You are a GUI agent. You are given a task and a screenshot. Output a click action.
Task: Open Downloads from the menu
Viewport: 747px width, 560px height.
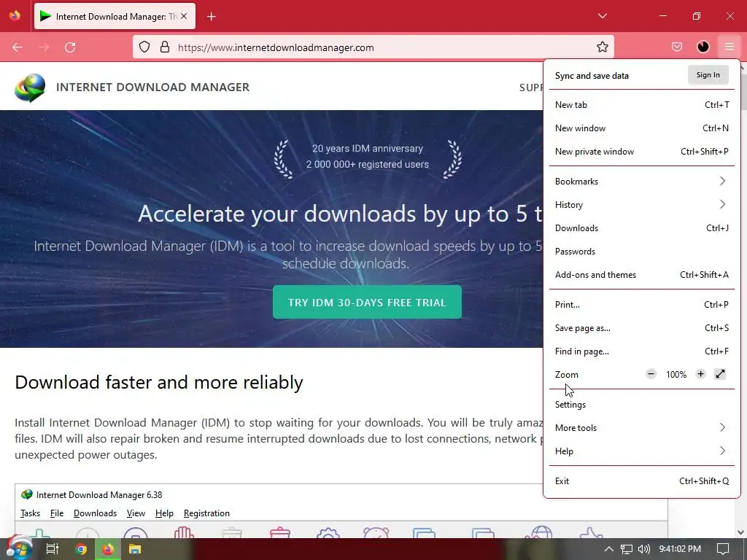tap(642, 228)
